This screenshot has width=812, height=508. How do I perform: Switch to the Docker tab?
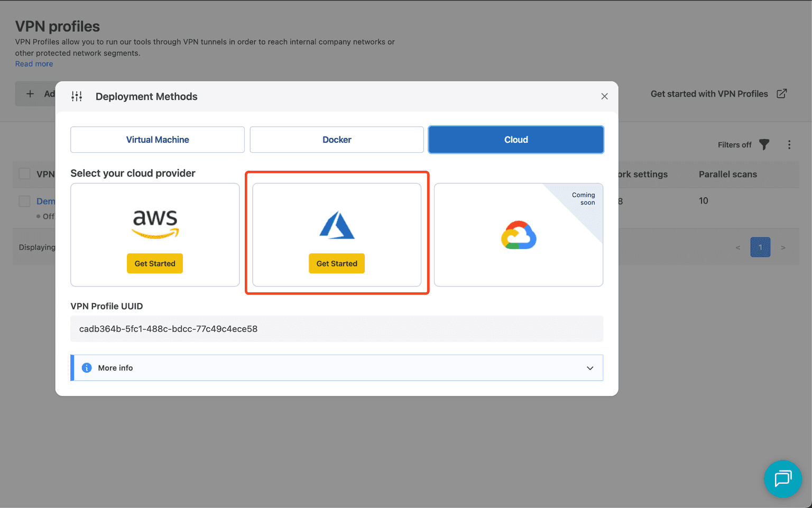[337, 140]
